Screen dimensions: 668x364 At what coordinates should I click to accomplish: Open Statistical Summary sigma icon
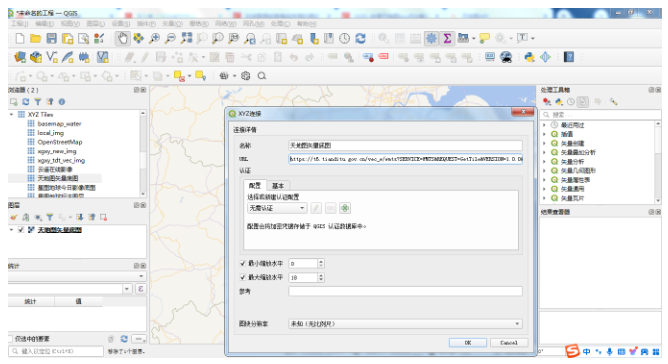pos(447,39)
